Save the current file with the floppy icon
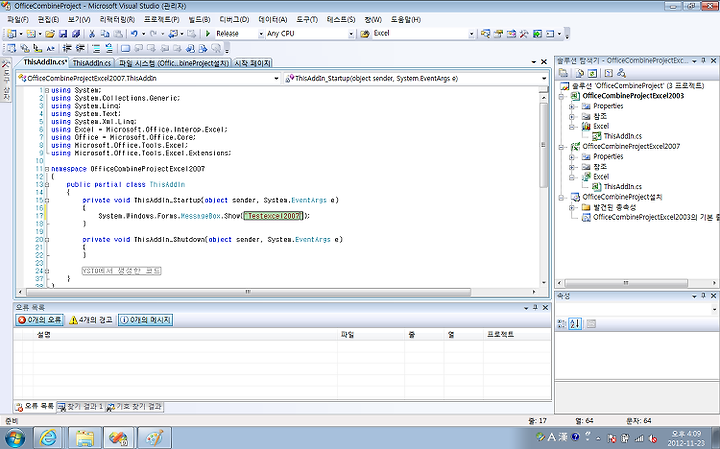 coord(63,34)
